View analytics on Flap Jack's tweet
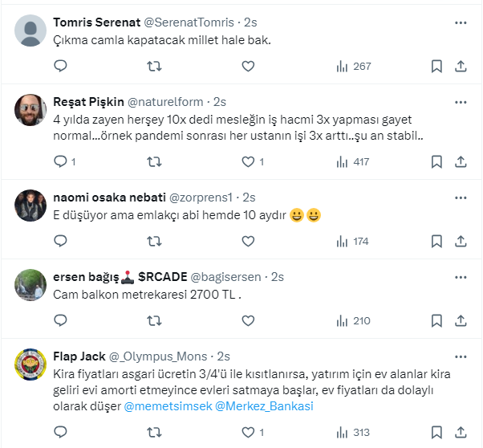483x448 pixels. tap(352, 432)
